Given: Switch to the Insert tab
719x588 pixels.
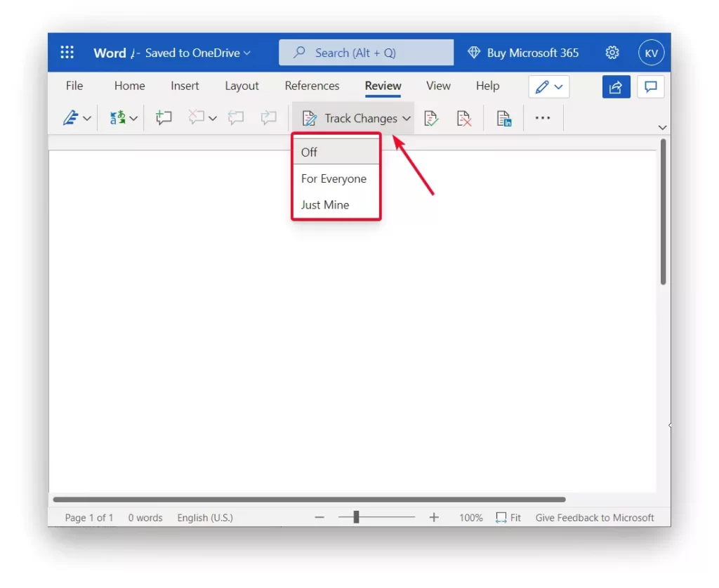Looking at the screenshot, I should pos(185,86).
